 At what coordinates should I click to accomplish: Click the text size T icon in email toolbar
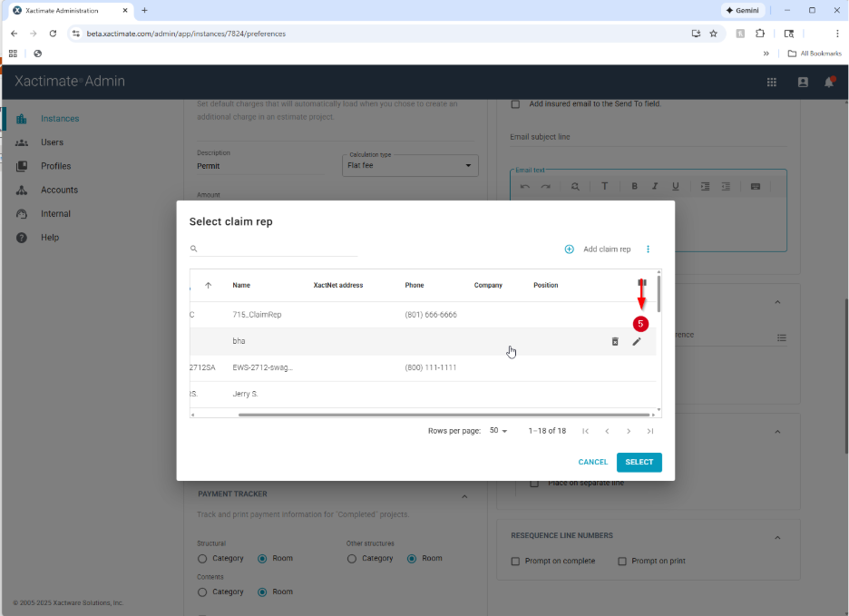pyautogui.click(x=605, y=186)
